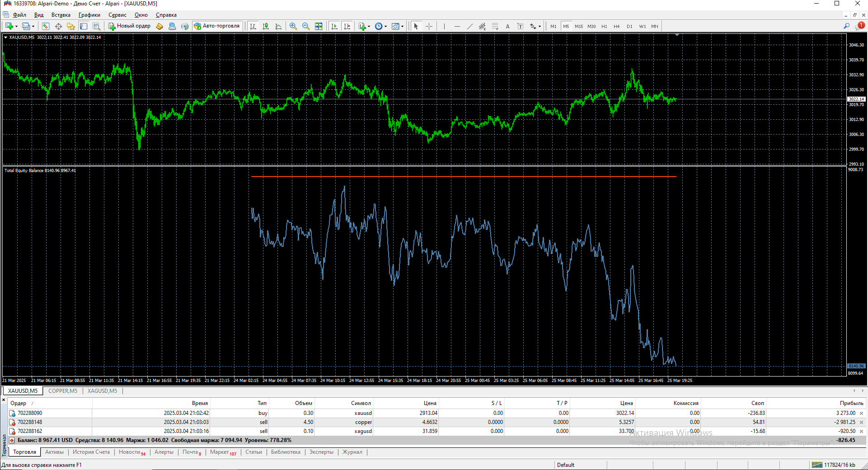This screenshot has height=470, width=868.
Task: Switch to the COPPER,M5 chart tab
Action: (x=63, y=391)
